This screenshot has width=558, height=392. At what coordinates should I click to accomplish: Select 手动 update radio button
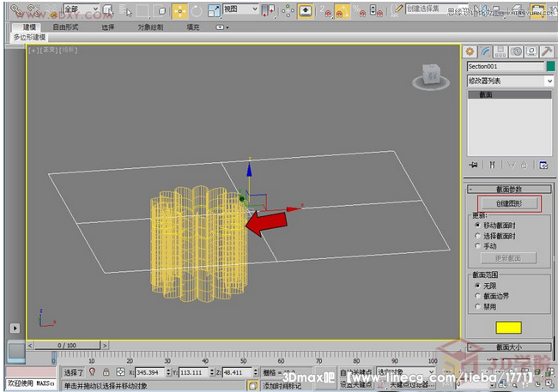tap(477, 246)
